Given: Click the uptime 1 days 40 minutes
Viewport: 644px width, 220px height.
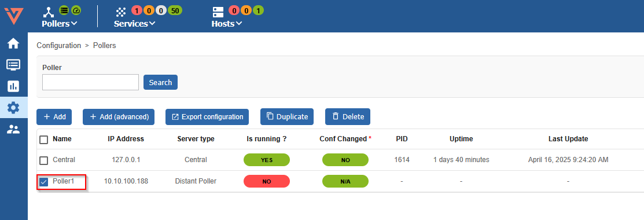Looking at the screenshot, I should tap(461, 160).
